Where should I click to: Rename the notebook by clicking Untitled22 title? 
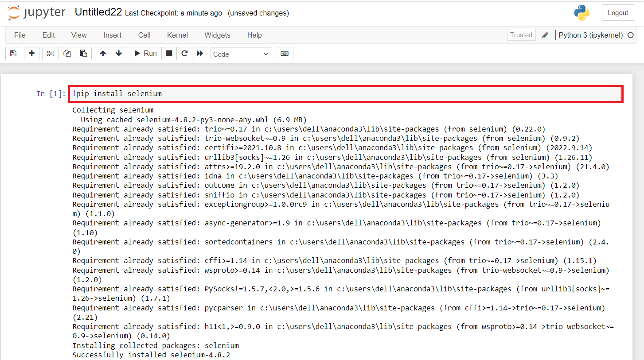point(98,12)
